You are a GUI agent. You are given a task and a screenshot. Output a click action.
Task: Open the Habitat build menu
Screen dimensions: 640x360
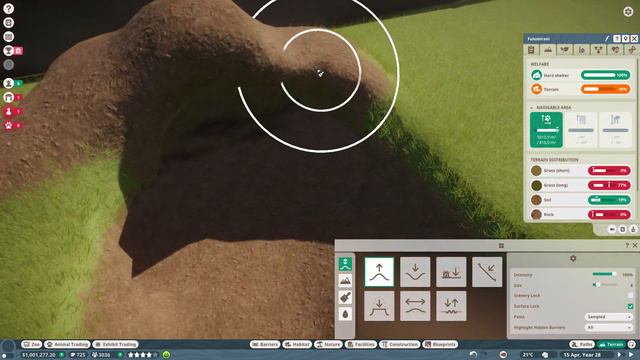[x=297, y=344]
